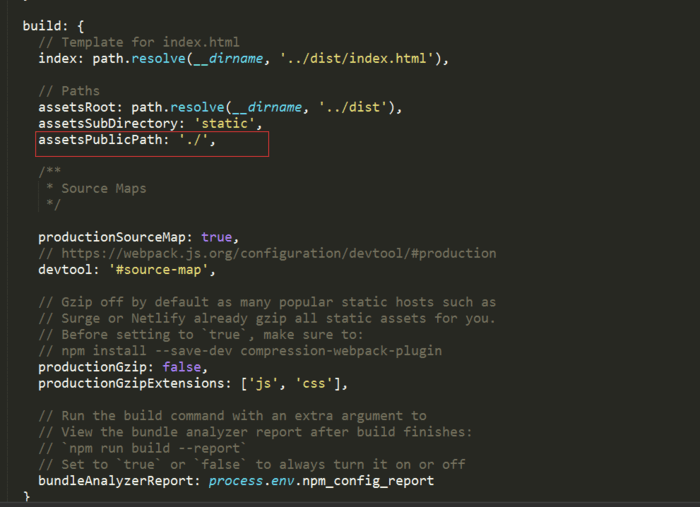
Task: Click the 'Gzip off by default' comment line
Action: click(x=267, y=302)
